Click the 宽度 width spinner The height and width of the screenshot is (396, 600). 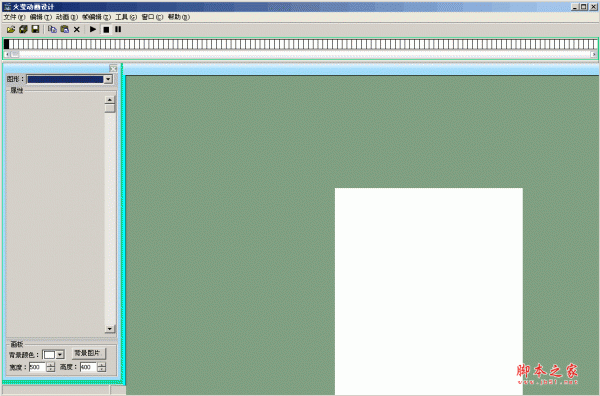51,367
